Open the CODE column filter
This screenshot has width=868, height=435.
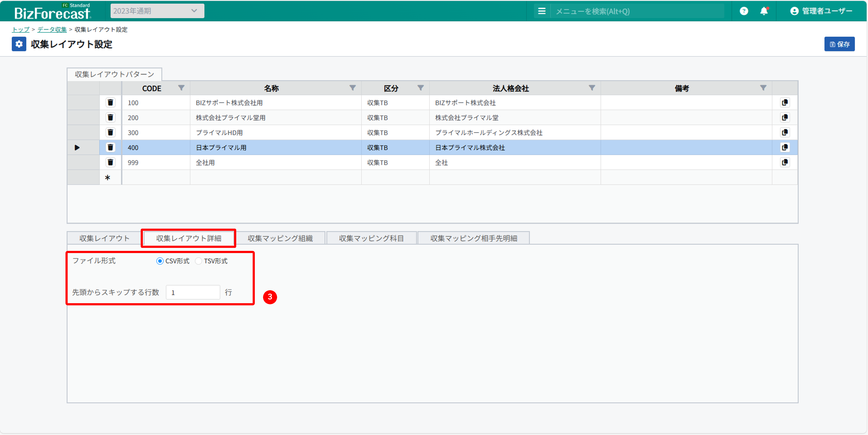[x=181, y=88]
